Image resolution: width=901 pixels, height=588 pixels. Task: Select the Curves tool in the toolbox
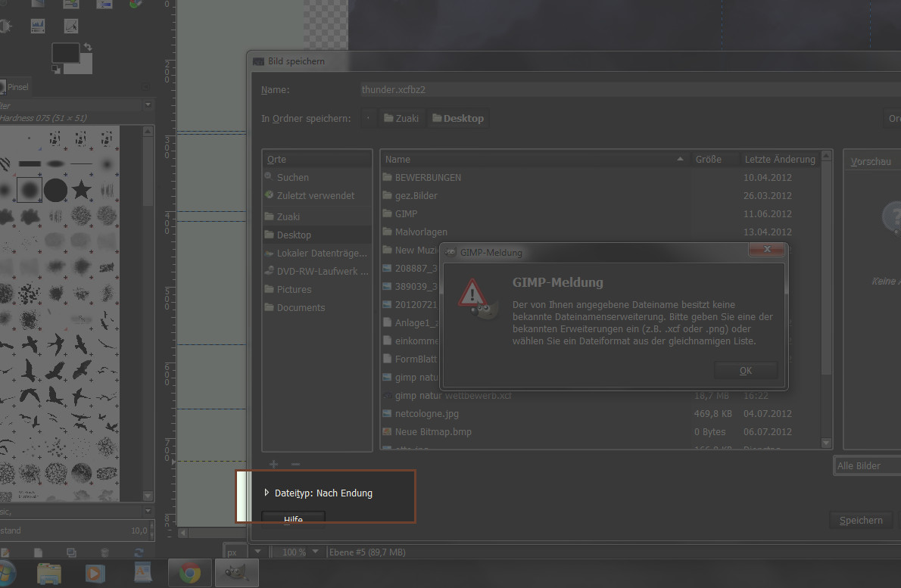[71, 26]
